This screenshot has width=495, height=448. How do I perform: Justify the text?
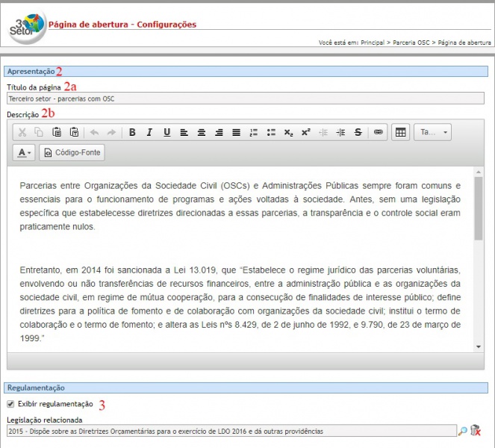coord(236,132)
